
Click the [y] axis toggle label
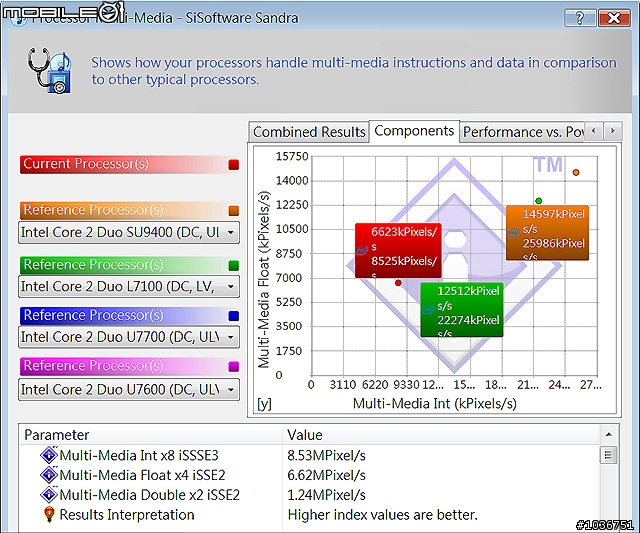(264, 404)
